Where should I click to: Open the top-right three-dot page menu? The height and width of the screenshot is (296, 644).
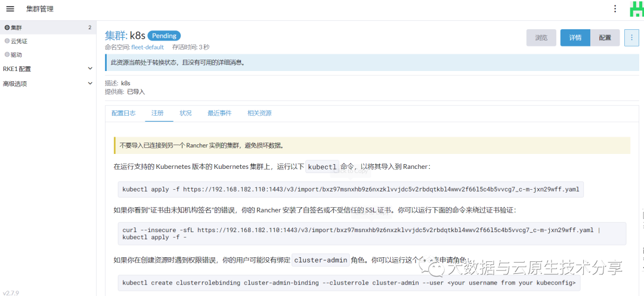[x=615, y=8]
